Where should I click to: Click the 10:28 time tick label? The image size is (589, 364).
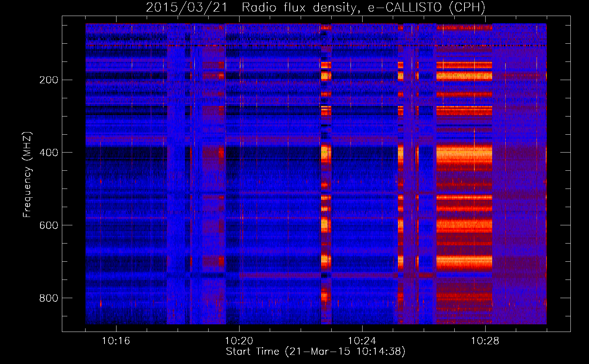click(x=485, y=341)
